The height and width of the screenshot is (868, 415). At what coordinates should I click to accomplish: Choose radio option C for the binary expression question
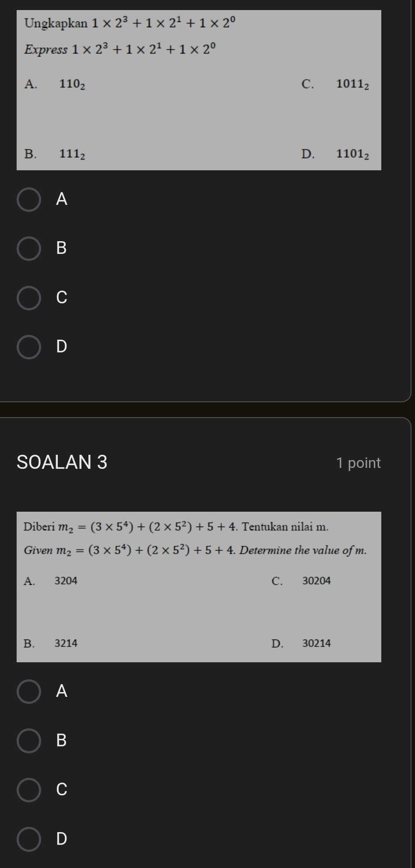click(x=29, y=298)
